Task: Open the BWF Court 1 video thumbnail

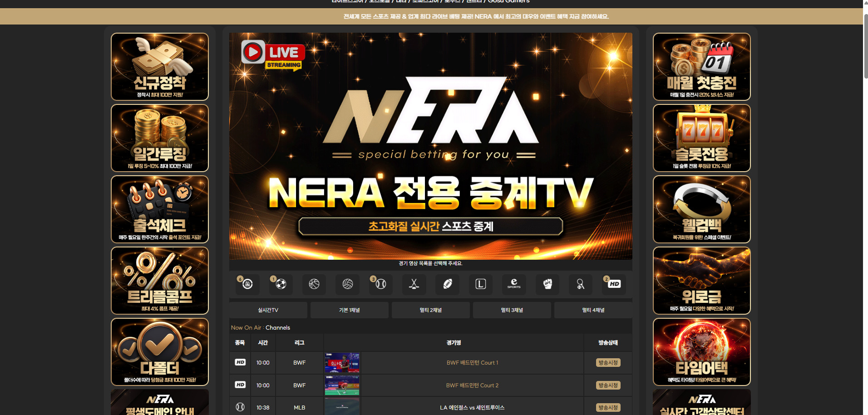Action: [x=342, y=363]
